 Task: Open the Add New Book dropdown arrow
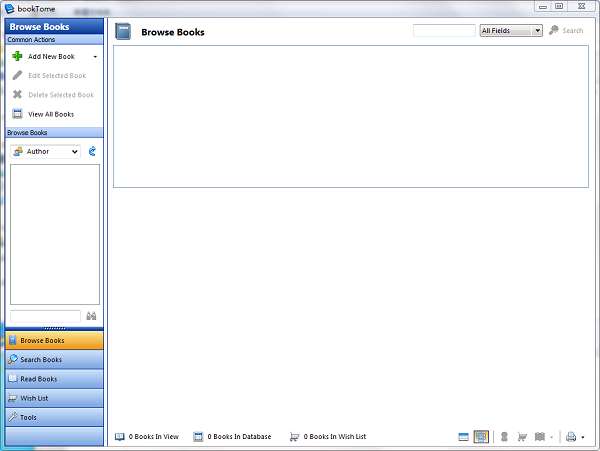[95, 57]
